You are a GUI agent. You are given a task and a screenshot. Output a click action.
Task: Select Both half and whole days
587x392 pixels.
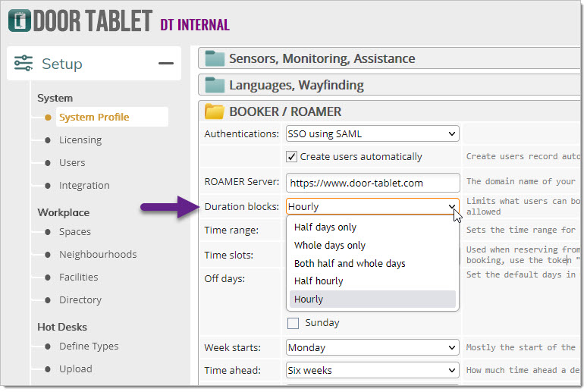click(350, 264)
